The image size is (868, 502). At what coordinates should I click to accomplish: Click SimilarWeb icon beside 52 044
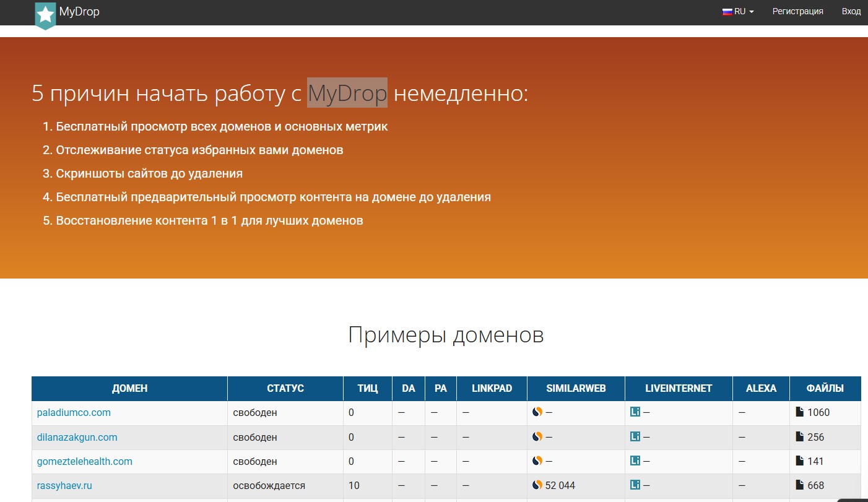click(x=537, y=485)
